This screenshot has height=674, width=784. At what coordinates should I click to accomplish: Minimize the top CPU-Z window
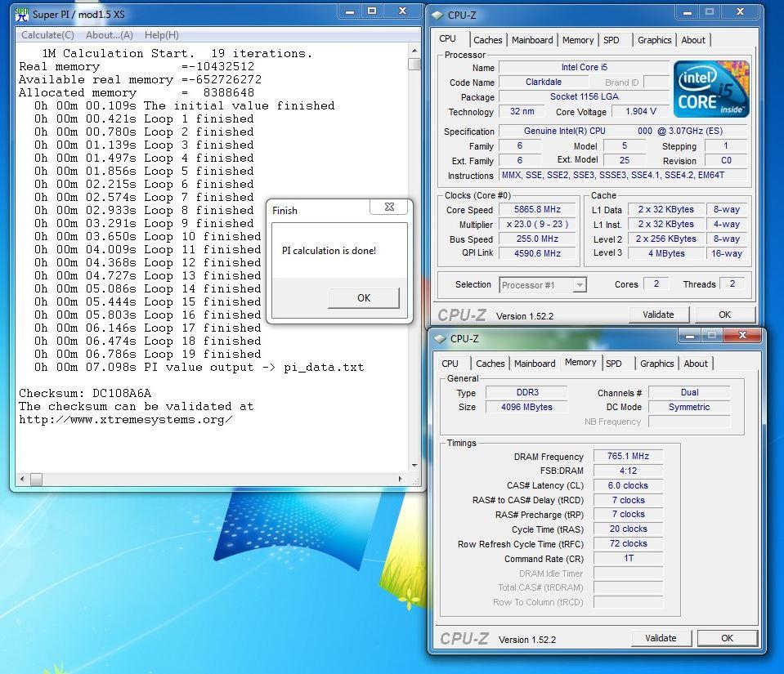(687, 12)
